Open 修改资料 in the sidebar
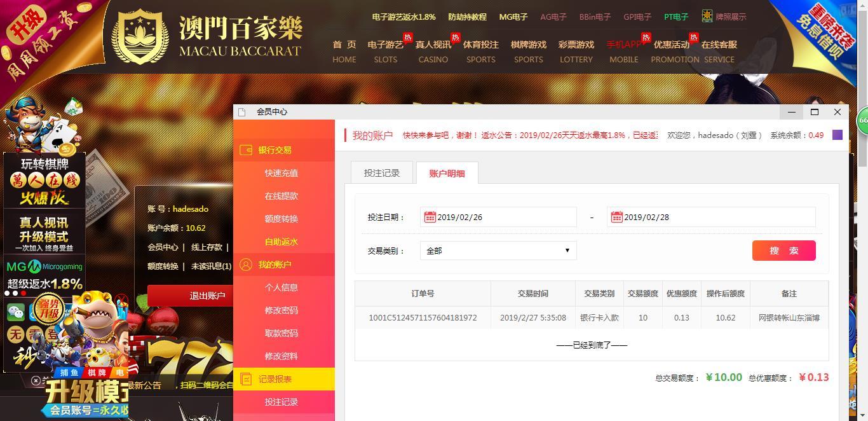This screenshot has width=868, height=421. click(281, 356)
